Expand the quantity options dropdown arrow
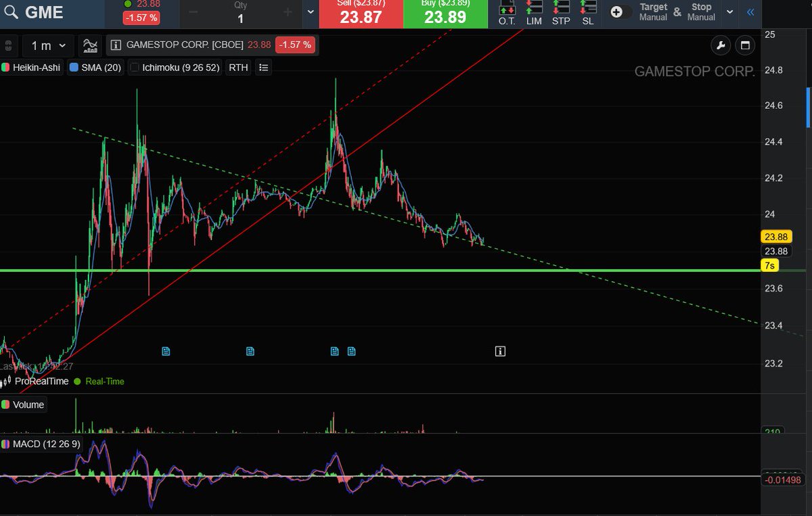Viewport: 812px width, 516px height. (311, 12)
